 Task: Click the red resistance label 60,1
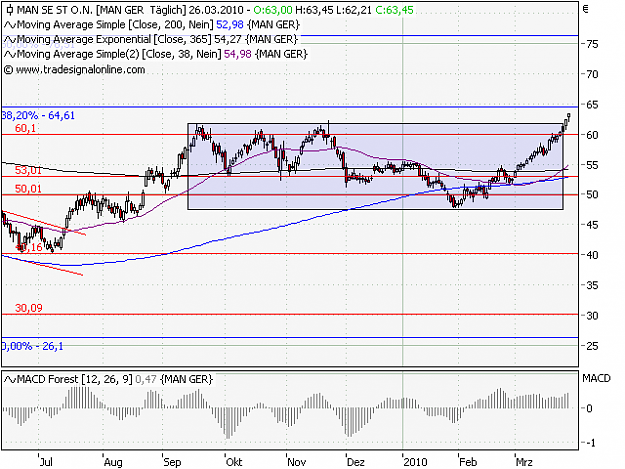pyautogui.click(x=25, y=128)
